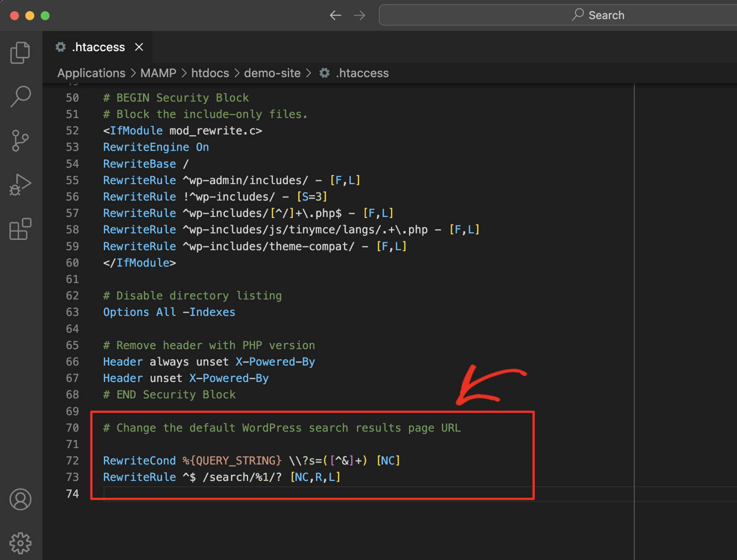
Task: Click '# BEGIN Security Block' comment
Action: [x=176, y=98]
